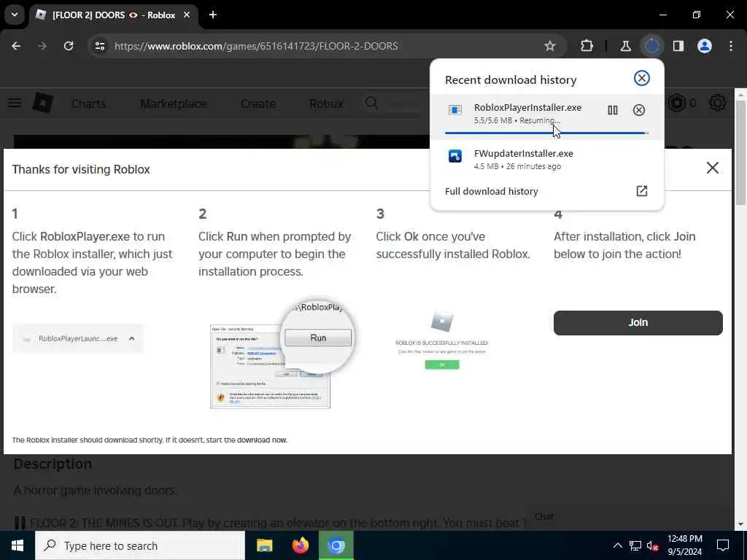Open clock showing 12:48 PM
The height and width of the screenshot is (560, 747).
[x=684, y=545]
